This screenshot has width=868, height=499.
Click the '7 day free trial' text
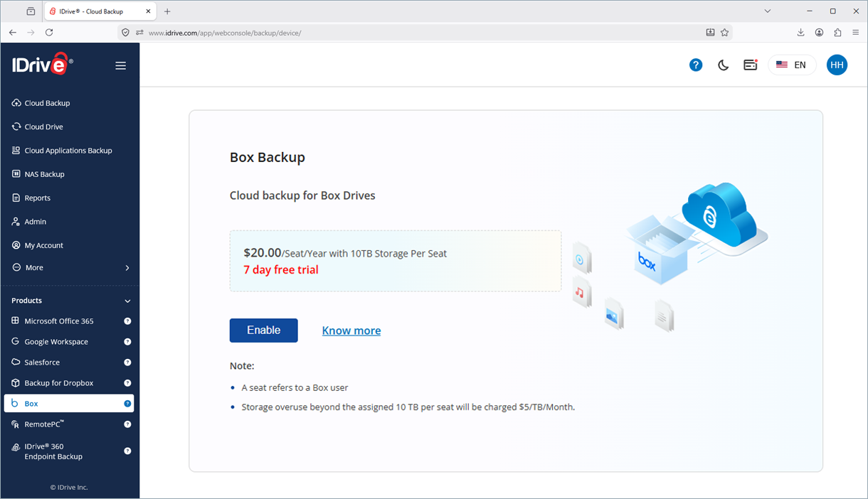[281, 270]
